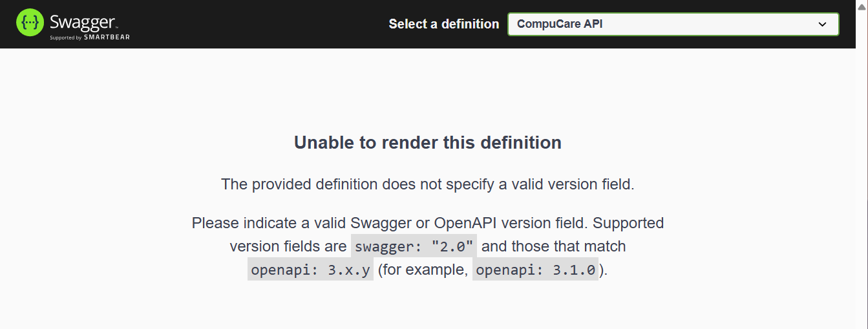Click empty area of the dark top bar
The height and width of the screenshot is (329, 868).
pos(259,24)
